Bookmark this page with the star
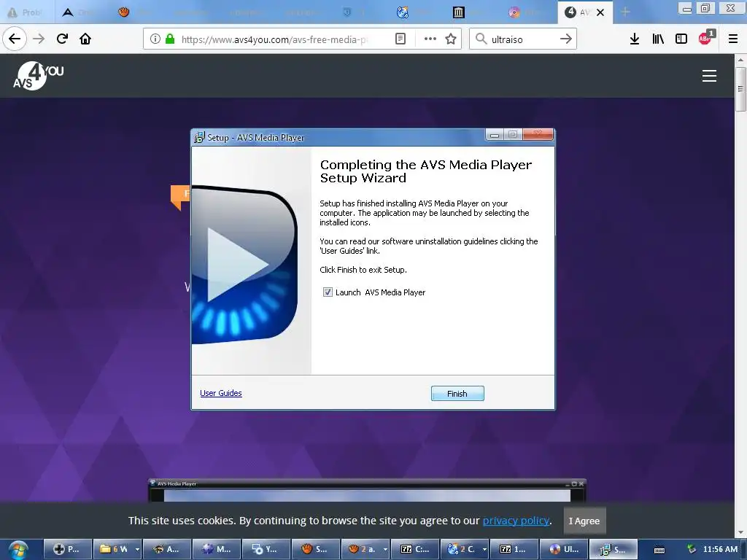This screenshot has width=747, height=560. (x=451, y=39)
